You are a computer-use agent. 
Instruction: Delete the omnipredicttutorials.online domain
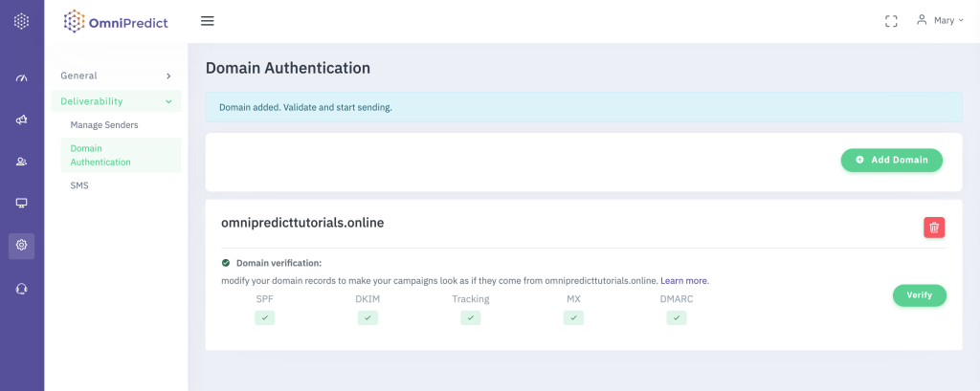coord(934,227)
